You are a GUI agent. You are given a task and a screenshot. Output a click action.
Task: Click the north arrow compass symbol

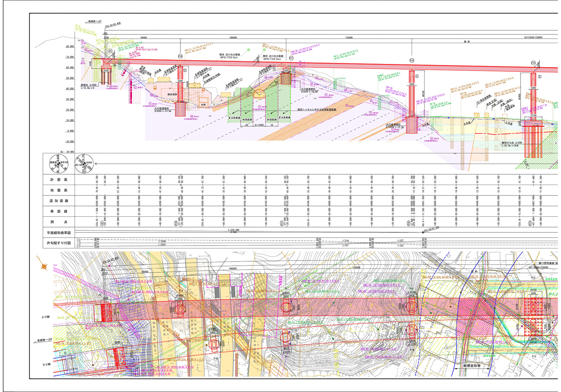click(x=44, y=266)
